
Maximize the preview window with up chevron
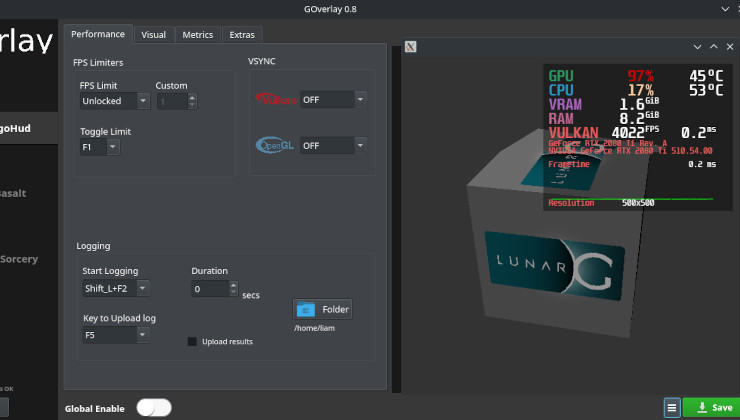tap(714, 47)
